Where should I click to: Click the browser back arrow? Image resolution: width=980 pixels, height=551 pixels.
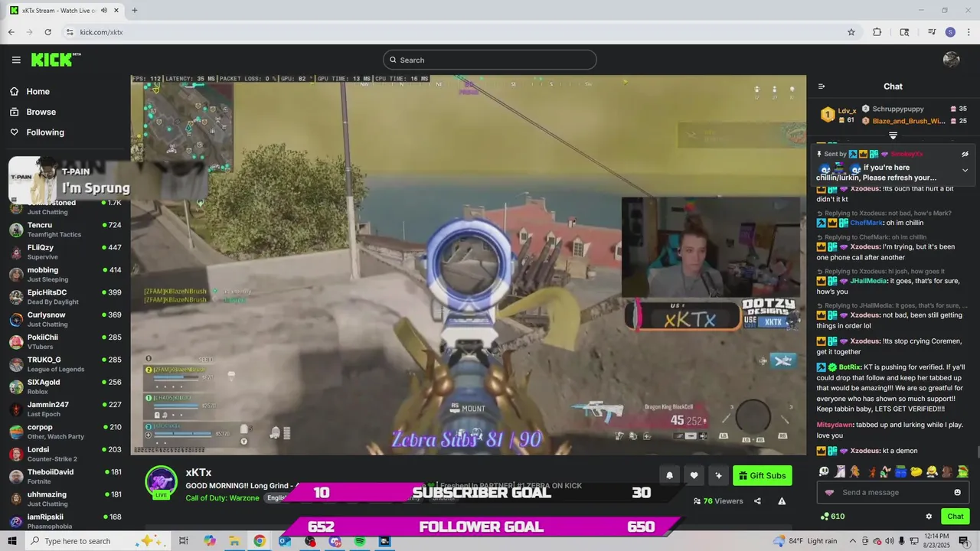[11, 32]
